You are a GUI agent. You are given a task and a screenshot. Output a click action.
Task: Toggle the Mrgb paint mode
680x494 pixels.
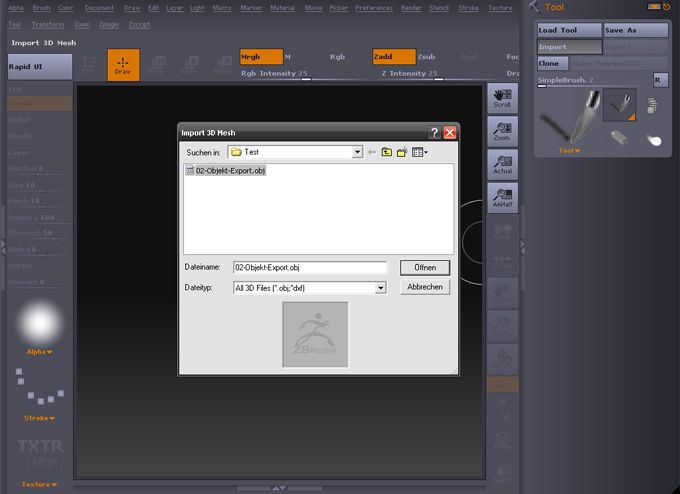pyautogui.click(x=261, y=57)
